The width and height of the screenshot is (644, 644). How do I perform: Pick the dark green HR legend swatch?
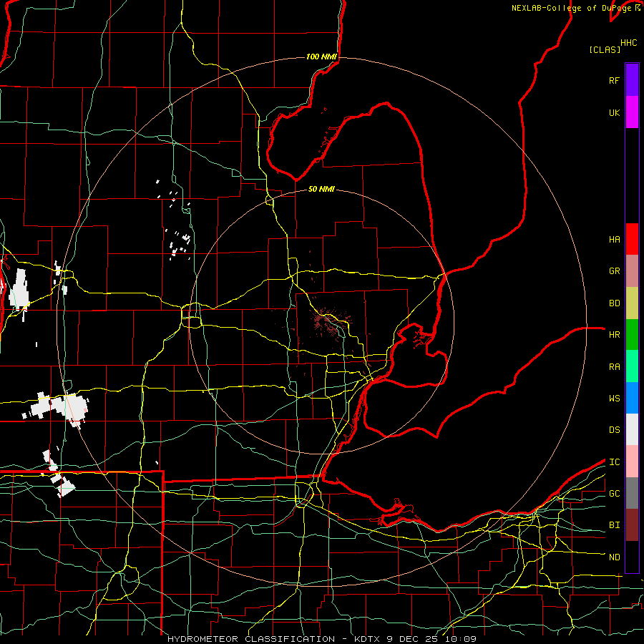pyautogui.click(x=632, y=335)
